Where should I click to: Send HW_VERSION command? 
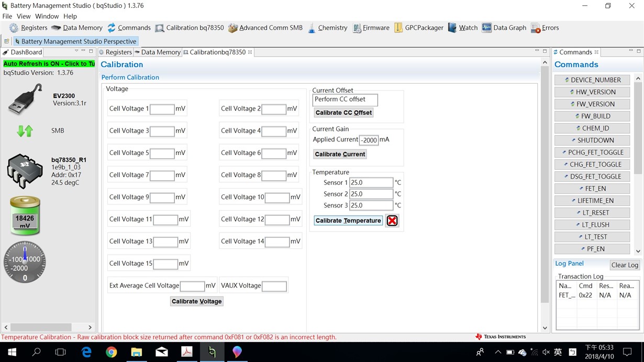pos(593,92)
